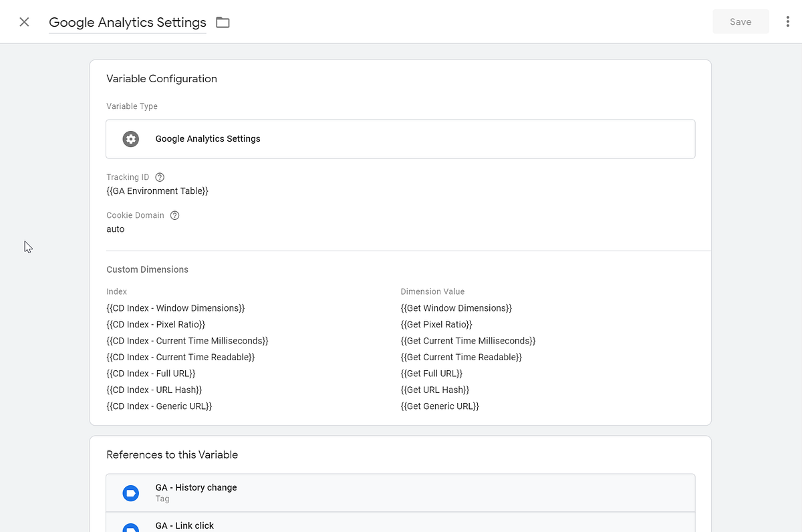Open the Variable Configuration type card
Image resolution: width=802 pixels, height=532 pixels.
click(401, 138)
